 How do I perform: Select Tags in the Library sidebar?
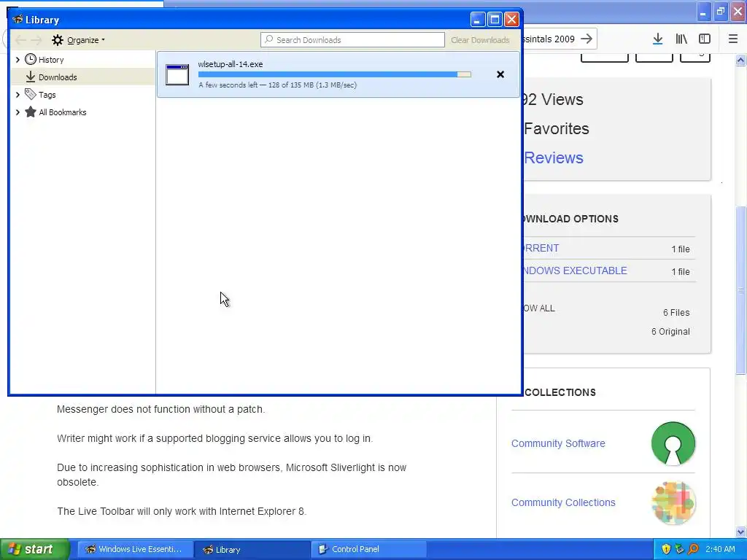point(47,95)
